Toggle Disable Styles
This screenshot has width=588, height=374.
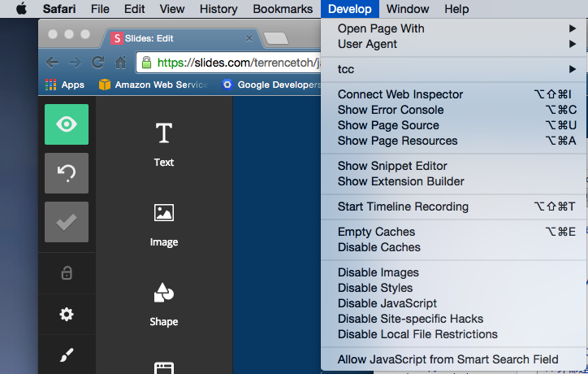point(454,288)
